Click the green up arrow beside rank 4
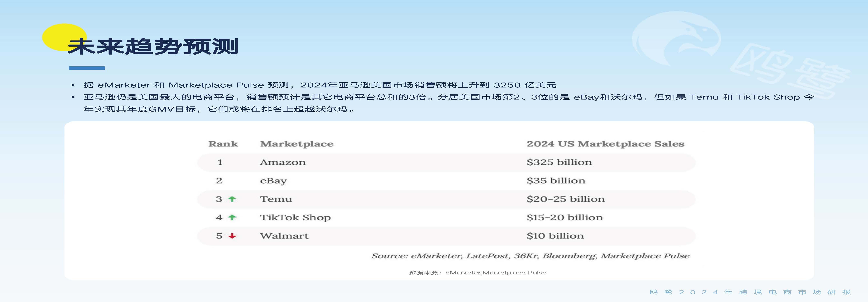The width and height of the screenshot is (868, 302). pos(232,218)
